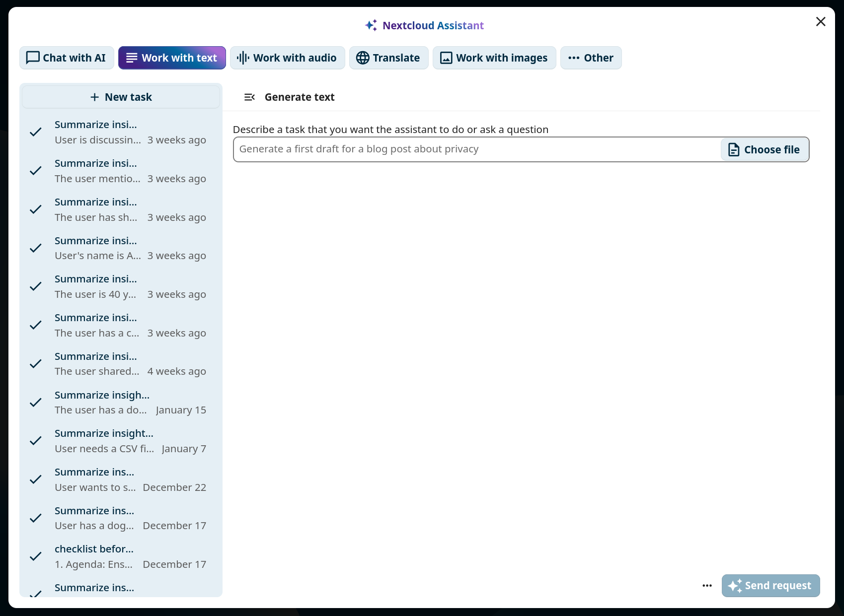
Task: Open the Translate tab
Action: tap(388, 58)
